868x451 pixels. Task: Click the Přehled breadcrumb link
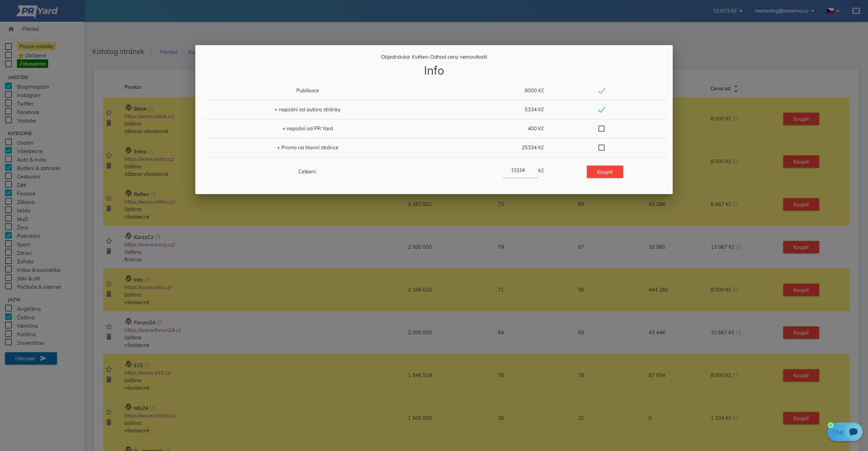pyautogui.click(x=168, y=52)
